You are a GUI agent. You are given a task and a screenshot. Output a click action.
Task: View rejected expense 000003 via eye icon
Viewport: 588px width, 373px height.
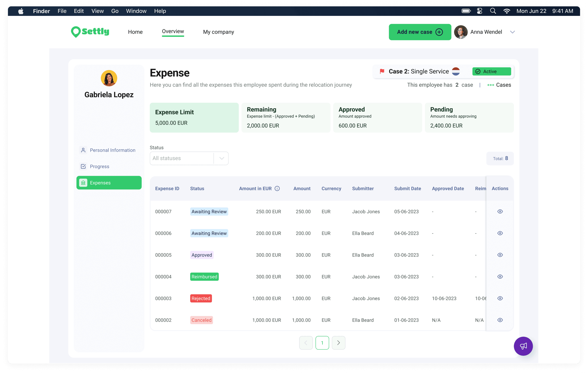(x=500, y=298)
